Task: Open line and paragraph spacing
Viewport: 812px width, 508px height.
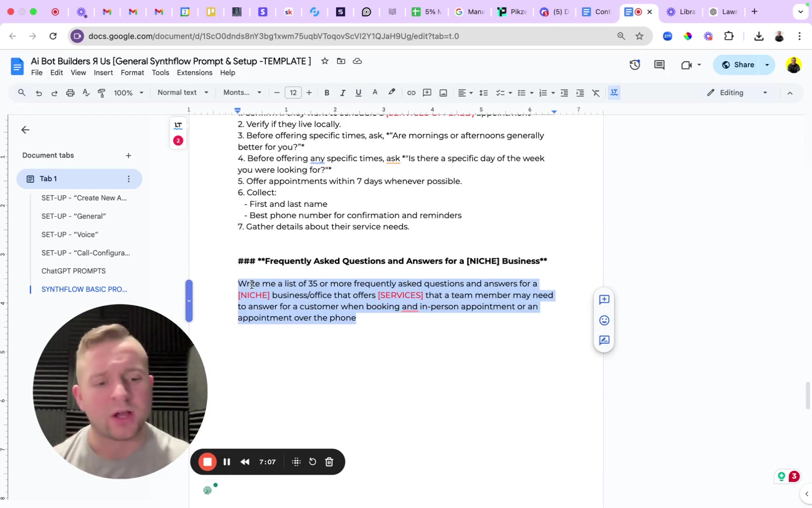Action: (x=484, y=93)
